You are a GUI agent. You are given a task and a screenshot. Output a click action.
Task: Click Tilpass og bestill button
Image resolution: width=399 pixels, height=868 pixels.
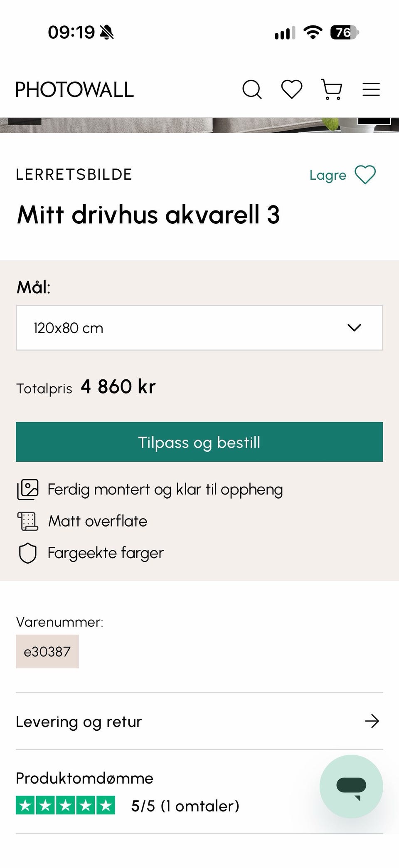199,442
